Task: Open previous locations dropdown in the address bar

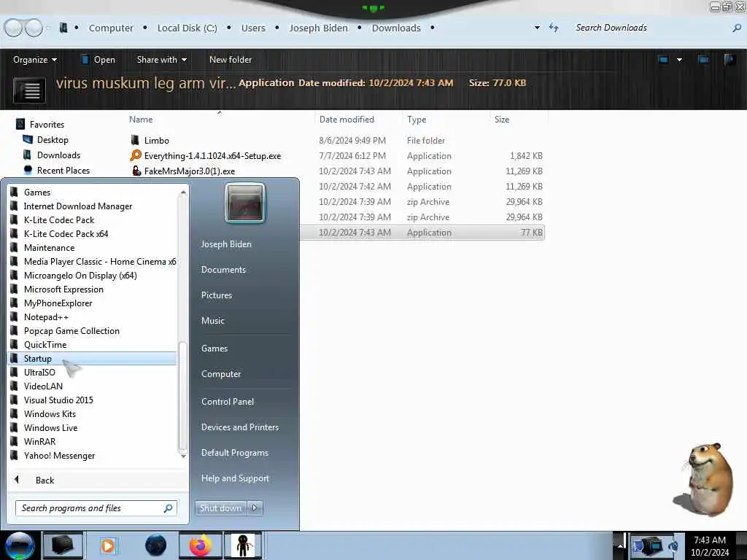Action: (537, 28)
